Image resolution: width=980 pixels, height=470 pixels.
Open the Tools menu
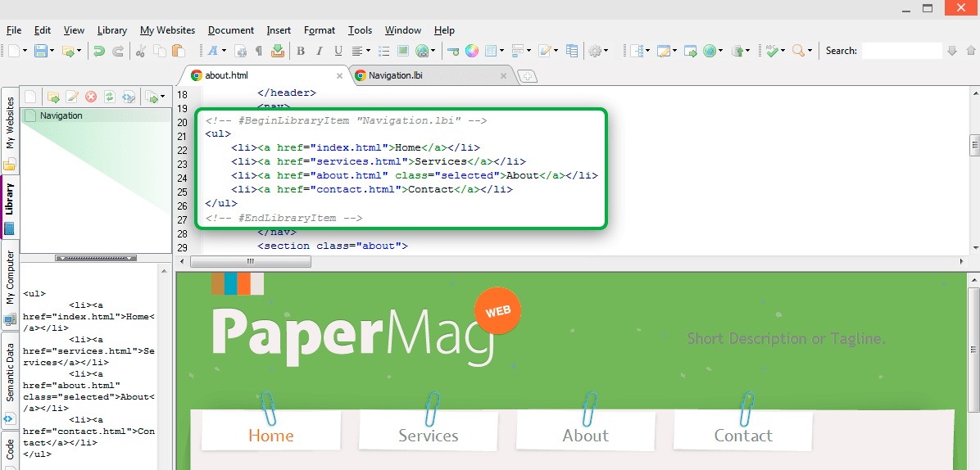coord(360,30)
